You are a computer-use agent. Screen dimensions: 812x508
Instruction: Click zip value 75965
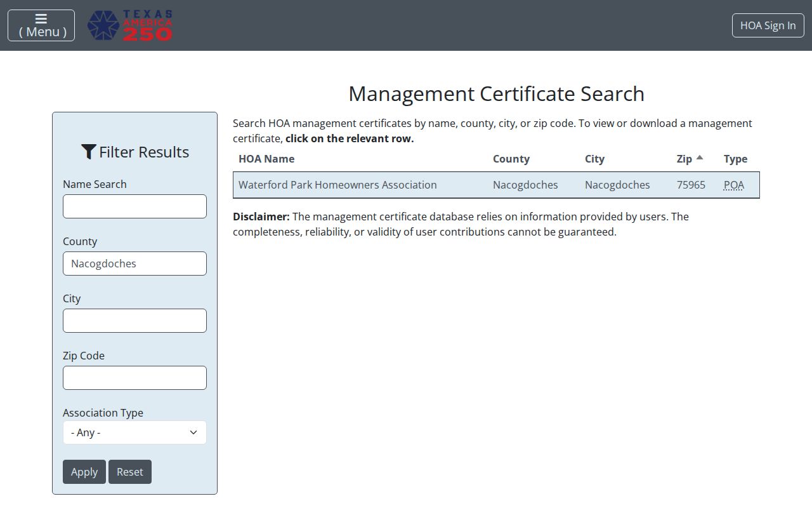[x=691, y=185]
